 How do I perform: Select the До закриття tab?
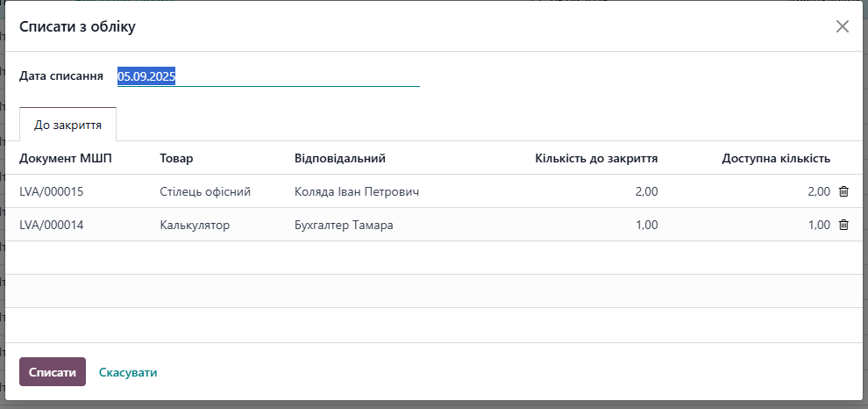68,125
